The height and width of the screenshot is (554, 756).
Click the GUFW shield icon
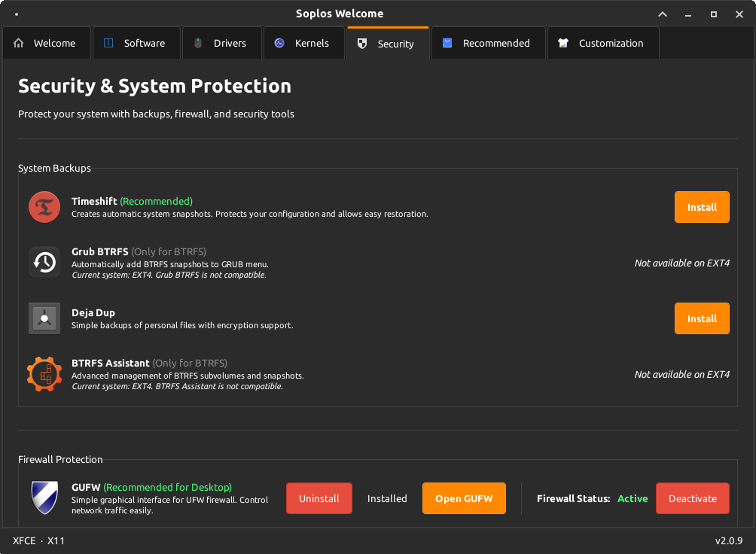[x=44, y=498]
